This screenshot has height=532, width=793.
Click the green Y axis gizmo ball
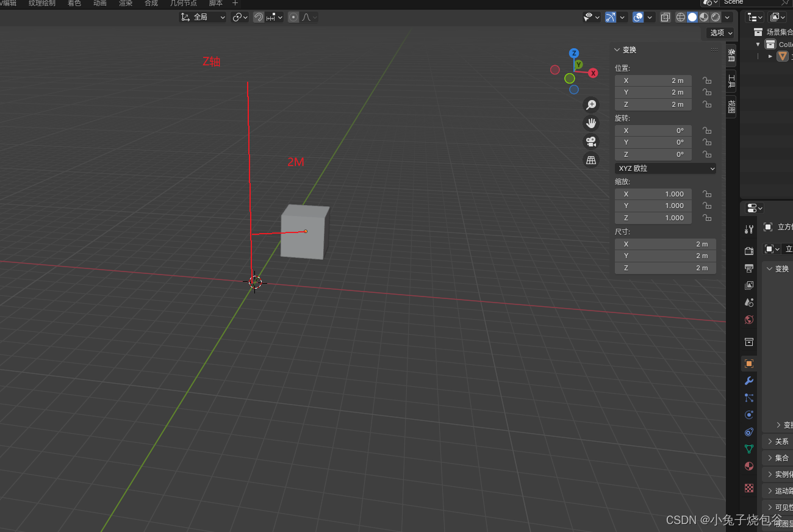tap(578, 64)
